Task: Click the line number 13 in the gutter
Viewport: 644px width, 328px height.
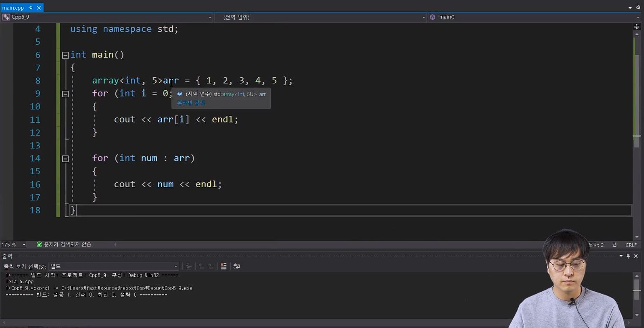Action: click(35, 145)
